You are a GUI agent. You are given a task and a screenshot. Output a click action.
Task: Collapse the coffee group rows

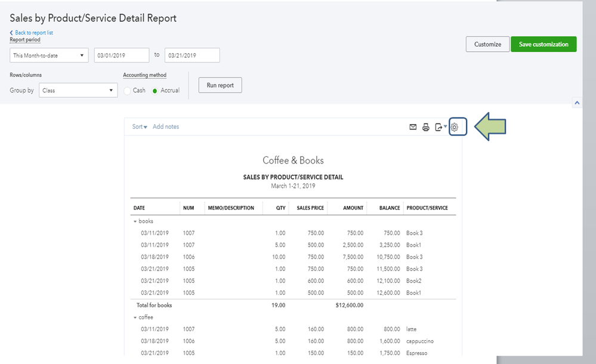(x=135, y=317)
